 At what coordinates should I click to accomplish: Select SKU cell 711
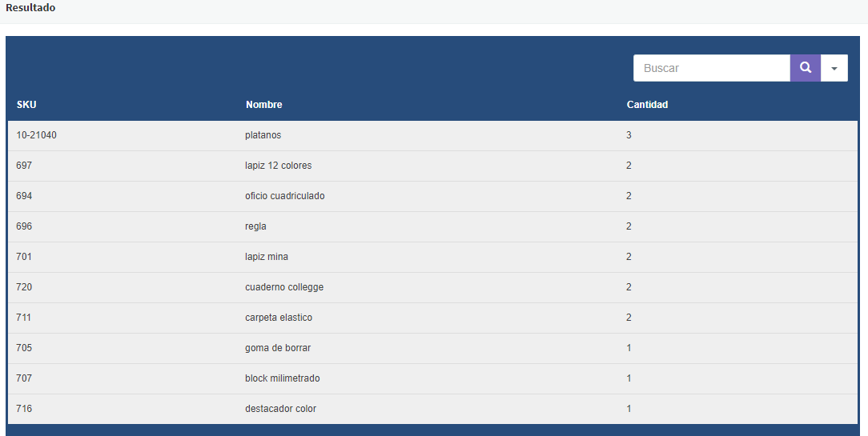[24, 318]
